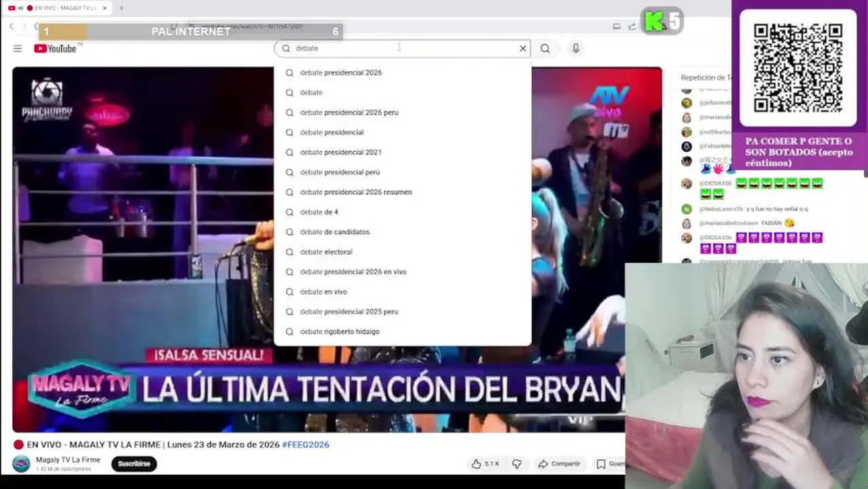Image resolution: width=868 pixels, height=489 pixels.
Task: Choose suggestion 'debate presidencial perú'
Action: [x=403, y=172]
